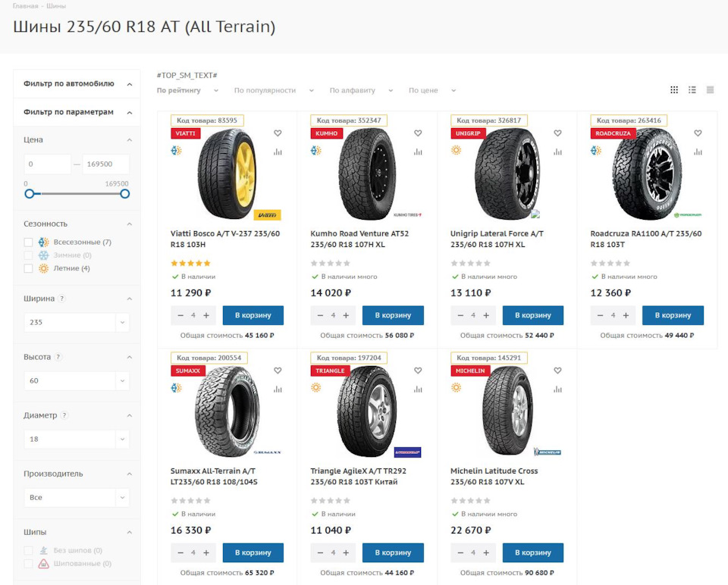Open the Производитель dropdown
Screen dimensions: 728x585
coord(77,497)
